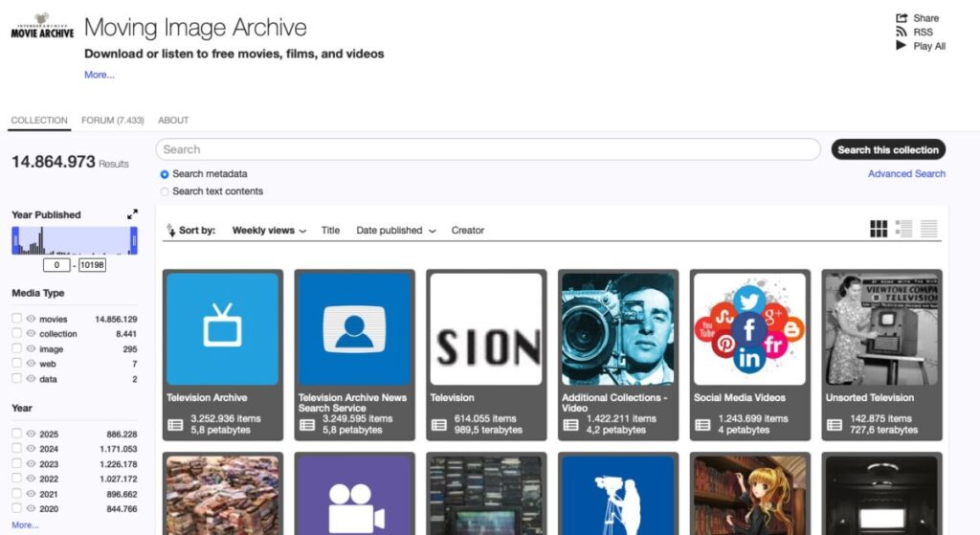Click the Movie Archive logo

[x=42, y=27]
